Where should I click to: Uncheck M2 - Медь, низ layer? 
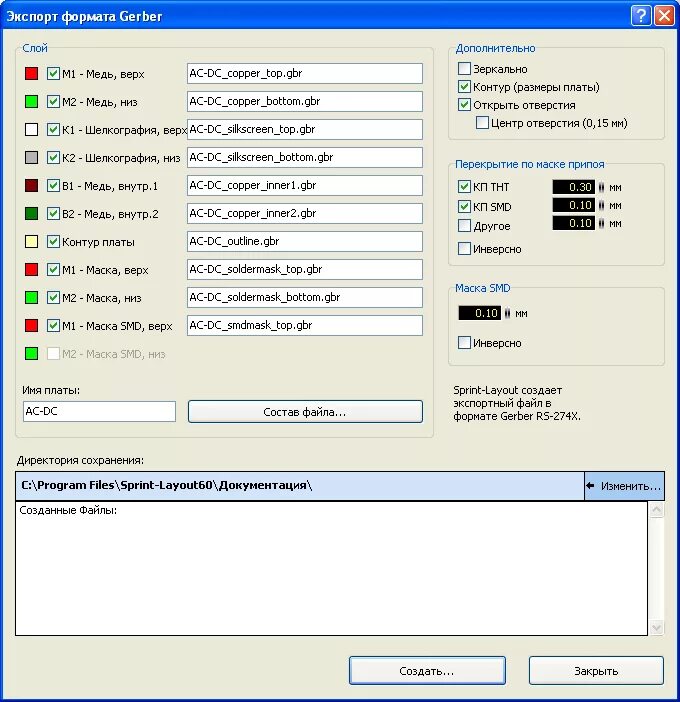(x=53, y=102)
